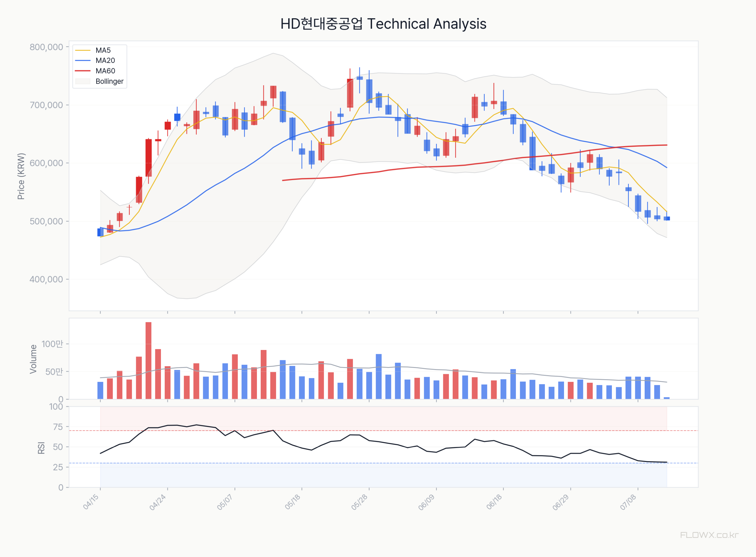Click the 05/18 date label
The height and width of the screenshot is (557, 756).
tap(293, 502)
